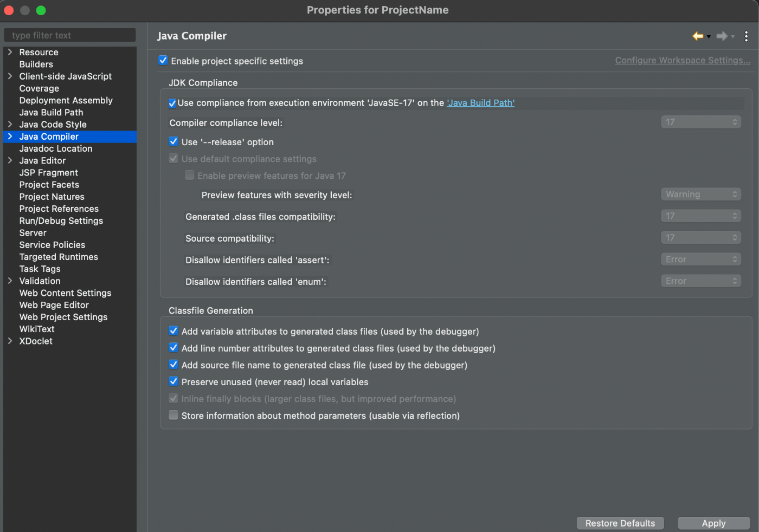
Task: Open Disallow identifiers called 'assert' dropdown
Action: [x=700, y=259]
